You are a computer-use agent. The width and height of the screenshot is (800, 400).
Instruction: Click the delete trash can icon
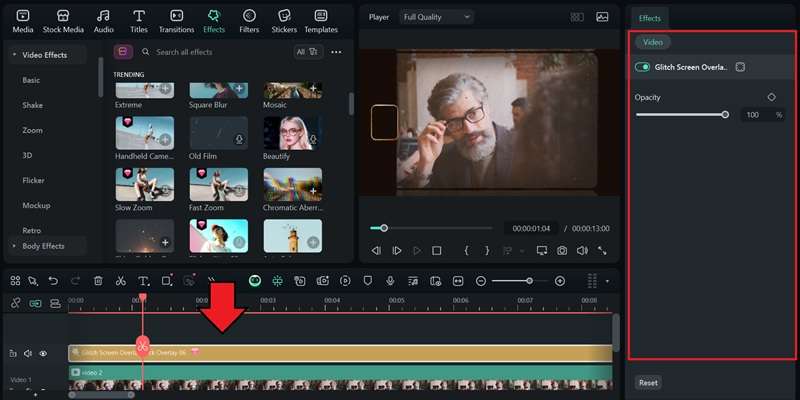(98, 281)
